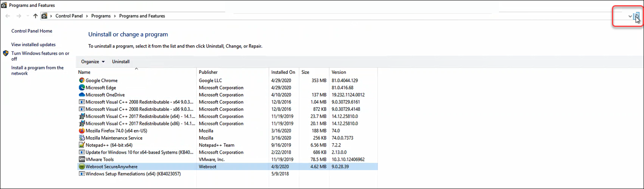Click the Microsoft OneDrive cloud icon
The width and height of the screenshot is (644, 189).
[x=82, y=95]
